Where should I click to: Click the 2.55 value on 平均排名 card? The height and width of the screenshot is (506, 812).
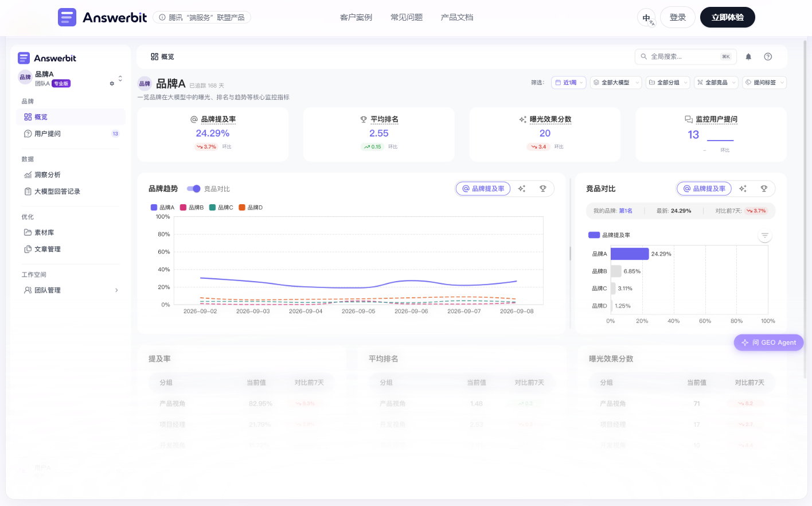379,133
